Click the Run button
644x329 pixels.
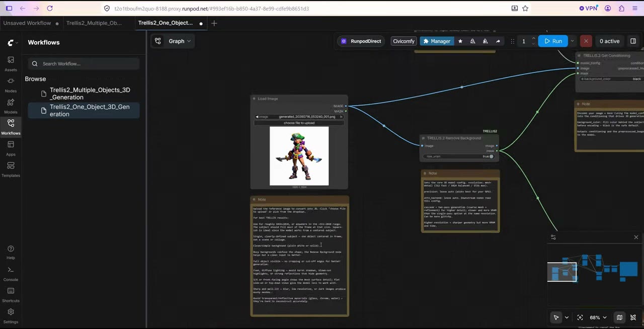pos(553,41)
